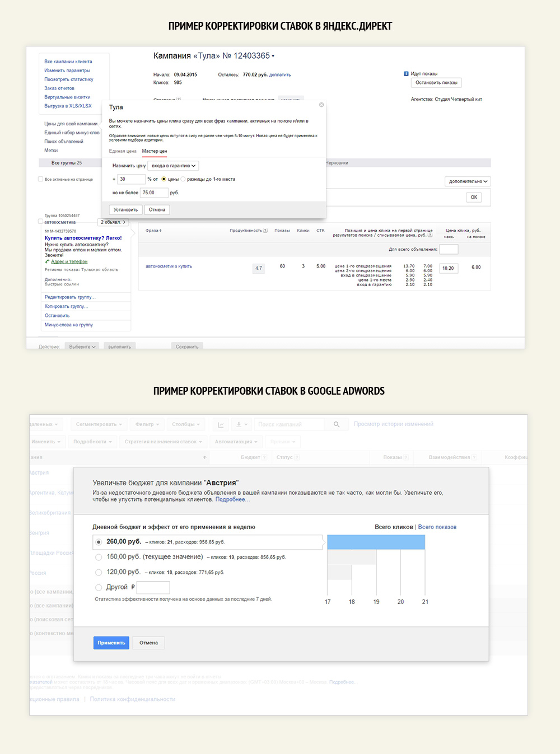Open the Купить автокосметику? Легко! ad title

tap(83, 238)
